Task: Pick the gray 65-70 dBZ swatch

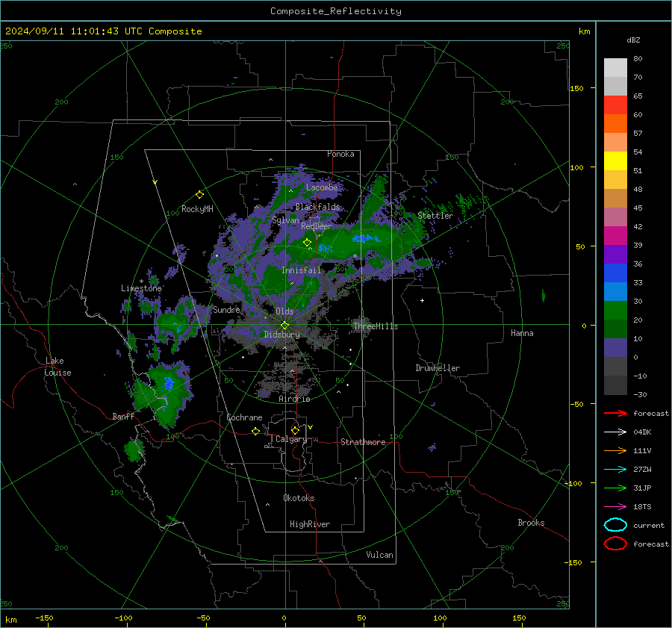Action: point(615,86)
